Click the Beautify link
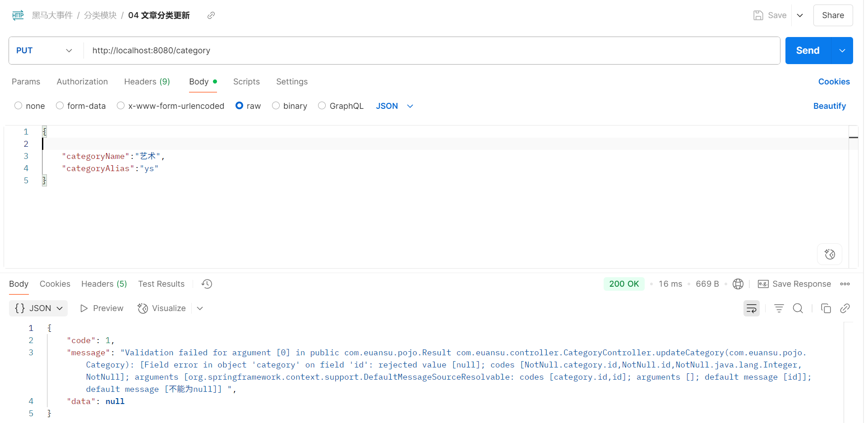868x423 pixels. (x=829, y=106)
